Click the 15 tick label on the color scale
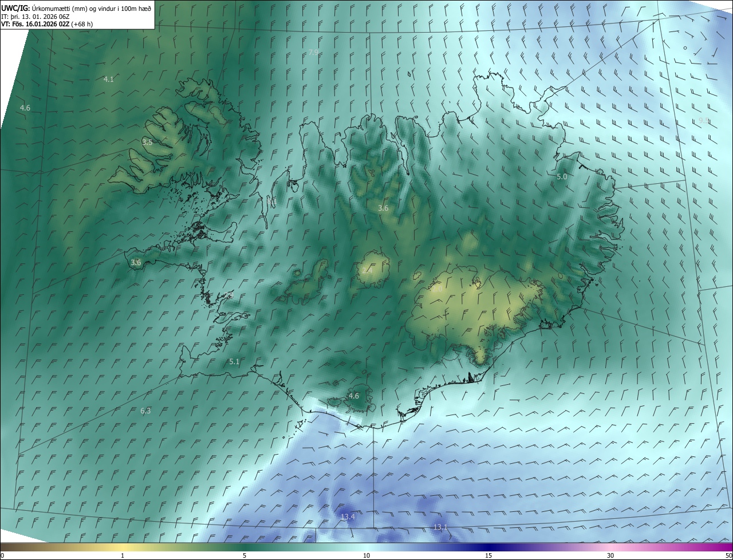Image resolution: width=733 pixels, height=560 pixels. coord(488,555)
